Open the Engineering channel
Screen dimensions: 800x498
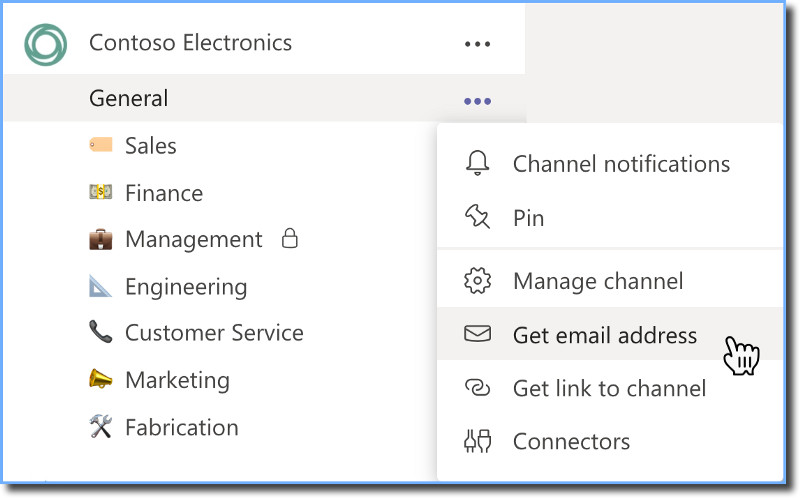(x=186, y=287)
